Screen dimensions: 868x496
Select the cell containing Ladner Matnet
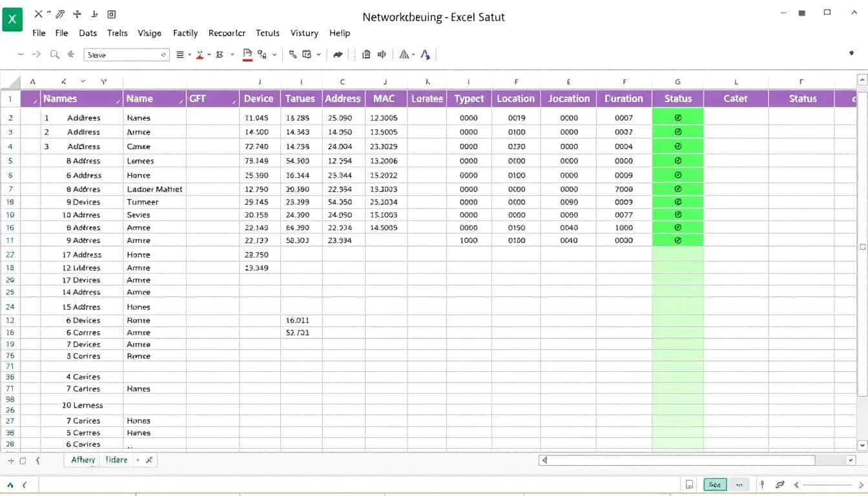[155, 189]
